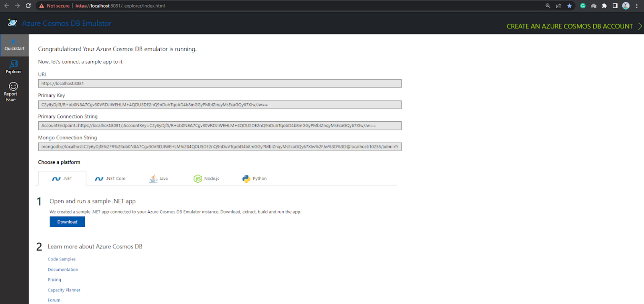Viewport: 644px width, 304px height.
Task: Open Chrome's three-dot menu
Action: point(637,5)
